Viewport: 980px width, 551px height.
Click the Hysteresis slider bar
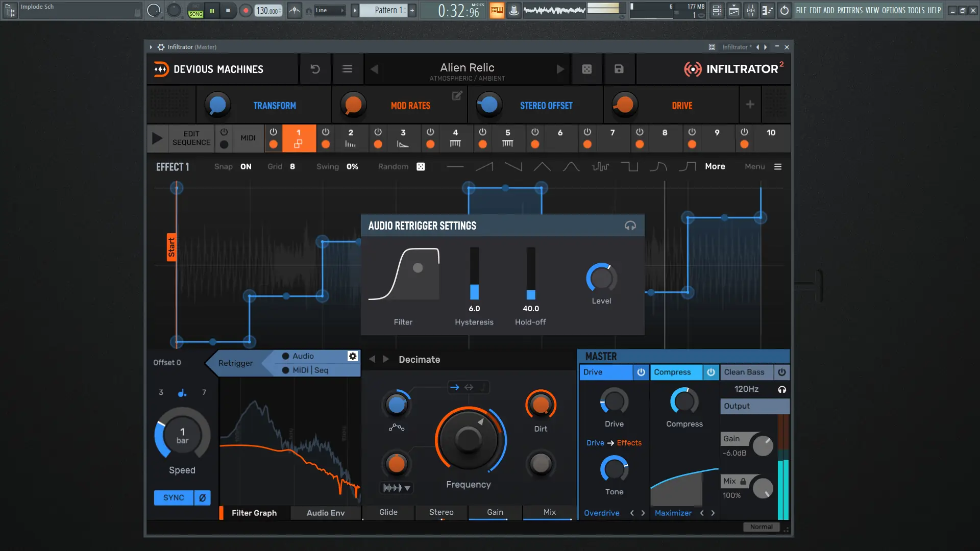(474, 273)
